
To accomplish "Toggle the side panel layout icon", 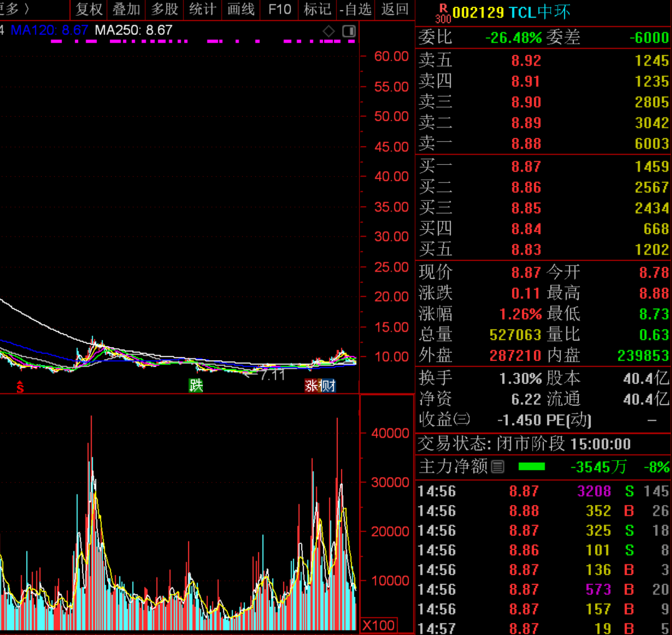I will (x=349, y=31).
